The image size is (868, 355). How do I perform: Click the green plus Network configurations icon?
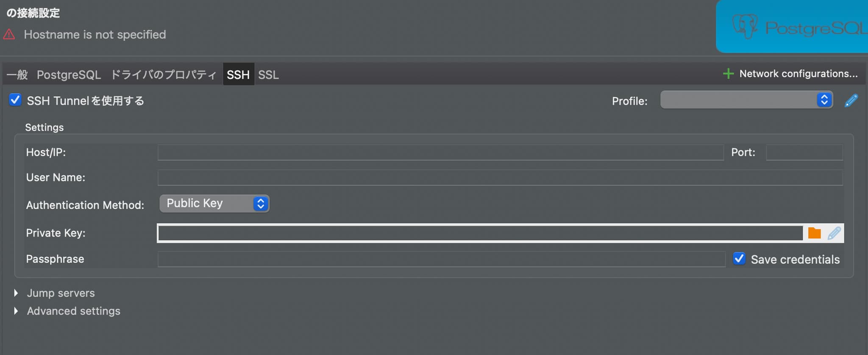(x=728, y=74)
